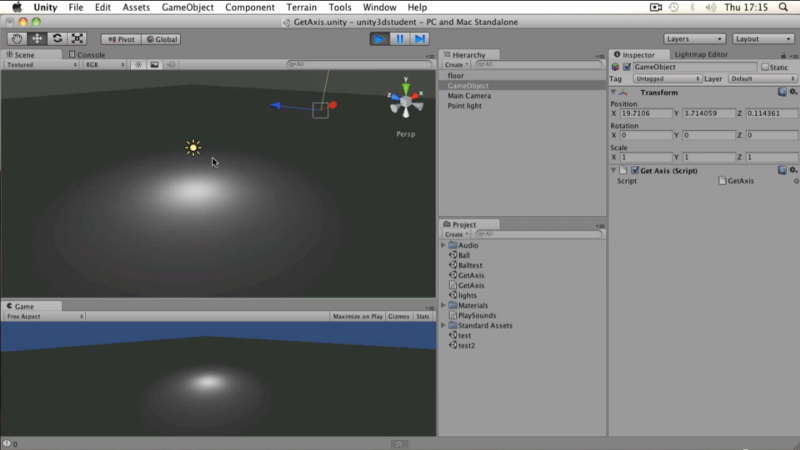Toggle Maximize on Play
This screenshot has width=800, height=450.
pos(358,316)
